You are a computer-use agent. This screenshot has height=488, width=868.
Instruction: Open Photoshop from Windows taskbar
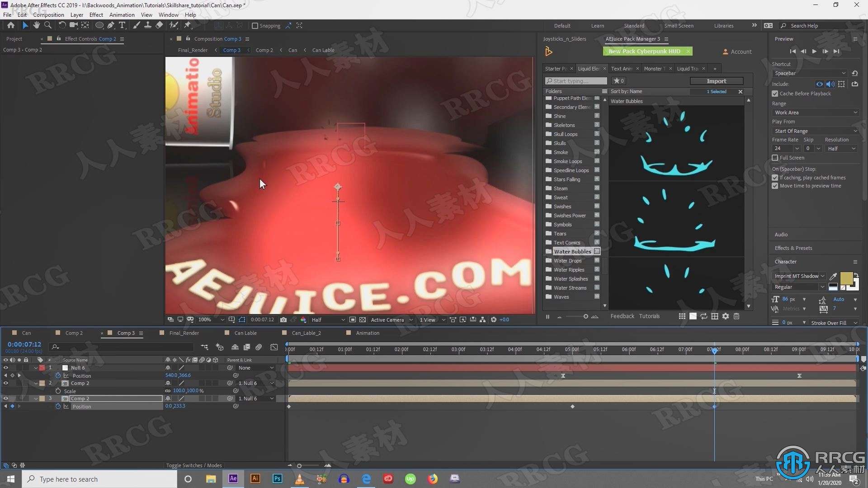[x=277, y=479]
